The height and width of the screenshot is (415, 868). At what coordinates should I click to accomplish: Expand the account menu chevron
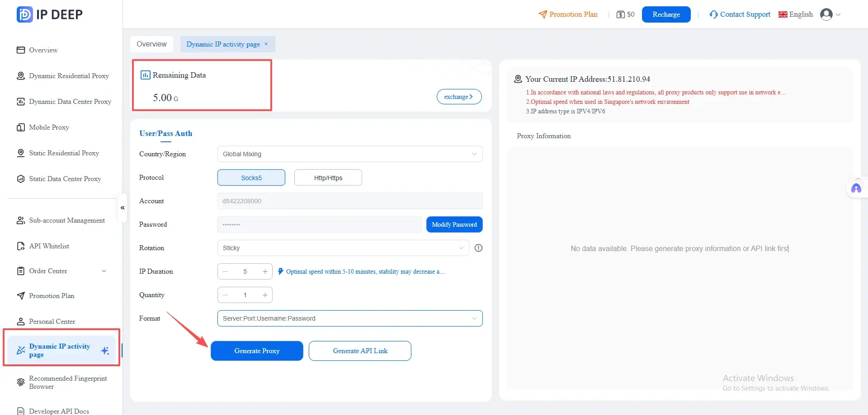click(x=838, y=14)
